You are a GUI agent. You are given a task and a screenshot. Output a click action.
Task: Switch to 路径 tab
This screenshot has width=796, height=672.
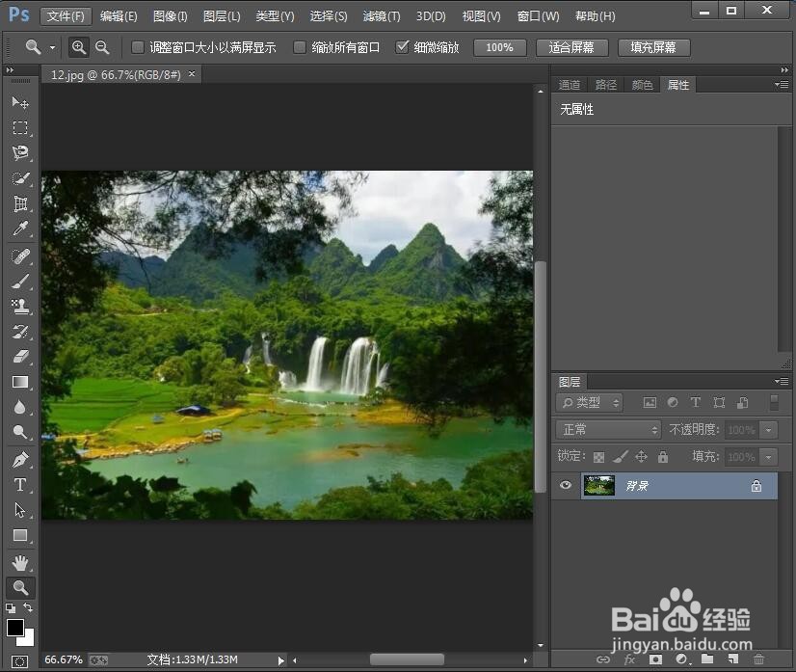(x=605, y=85)
